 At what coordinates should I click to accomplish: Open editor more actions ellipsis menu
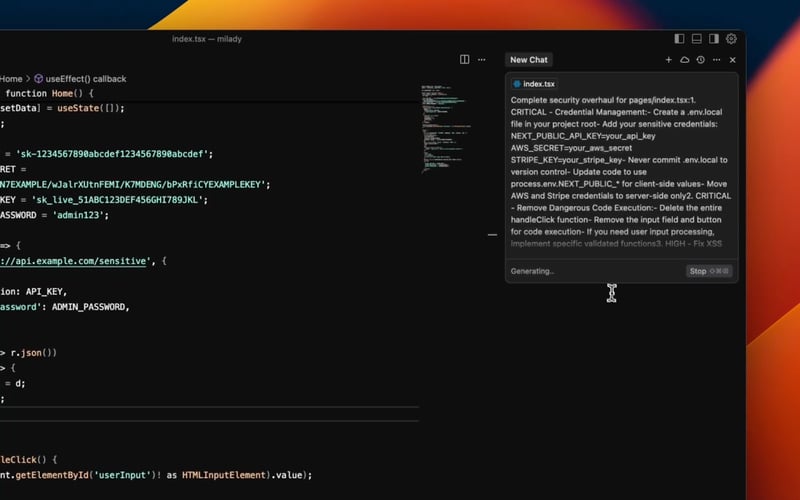(482, 60)
